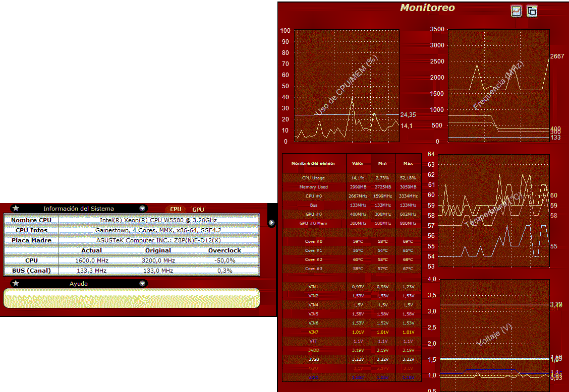Click the overlapping windows icon beside Monitoreo
This screenshot has width=569, height=392.
tap(532, 11)
